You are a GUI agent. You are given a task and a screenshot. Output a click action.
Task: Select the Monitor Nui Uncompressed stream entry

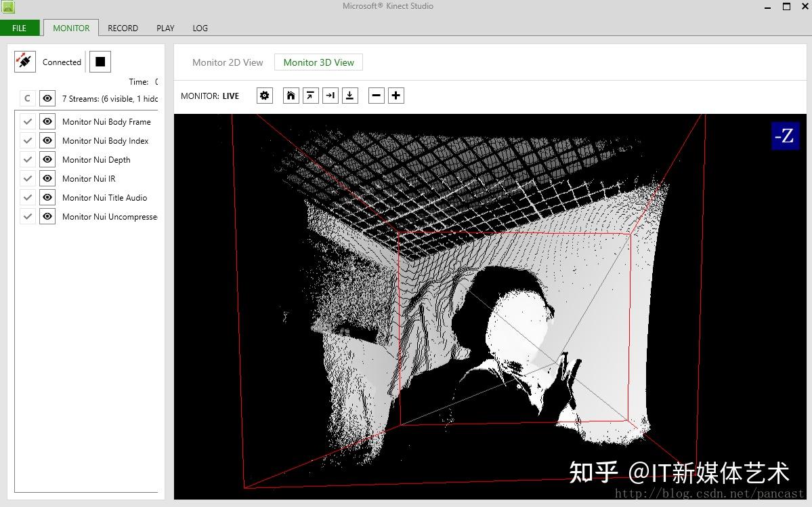click(x=110, y=216)
